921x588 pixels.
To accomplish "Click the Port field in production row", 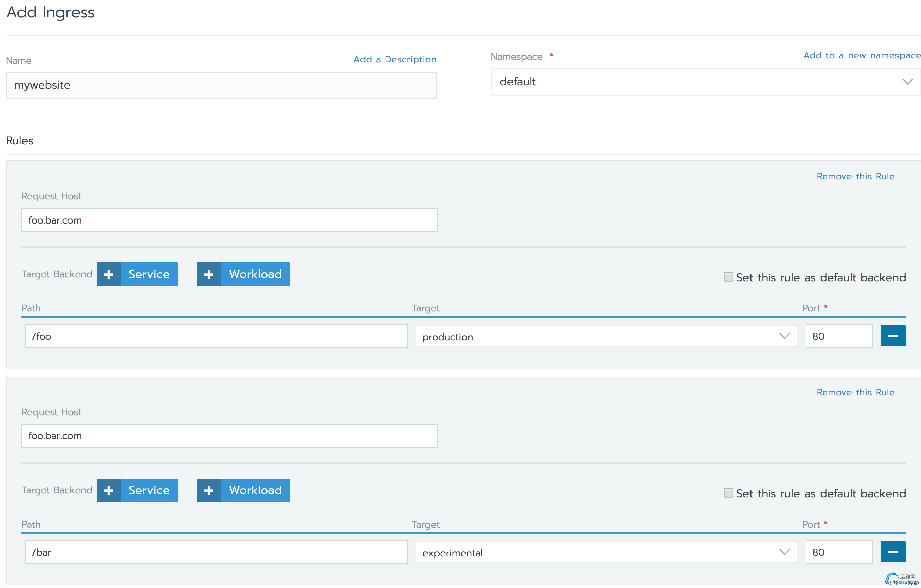I will pyautogui.click(x=838, y=336).
